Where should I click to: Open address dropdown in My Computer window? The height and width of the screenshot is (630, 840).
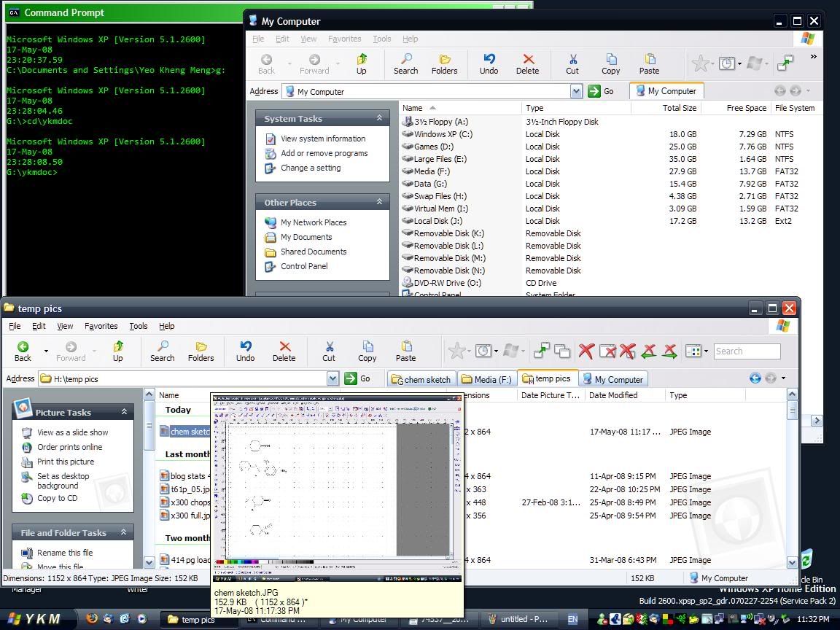576,91
